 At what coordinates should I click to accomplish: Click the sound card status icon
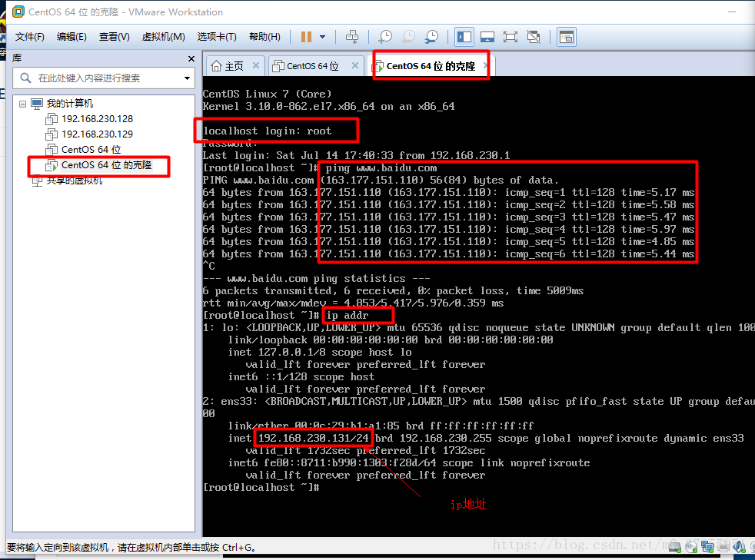coord(740,547)
